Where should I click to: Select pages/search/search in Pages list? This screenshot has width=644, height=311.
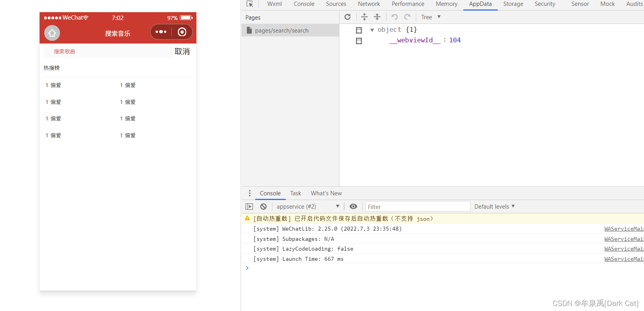pyautogui.click(x=290, y=30)
